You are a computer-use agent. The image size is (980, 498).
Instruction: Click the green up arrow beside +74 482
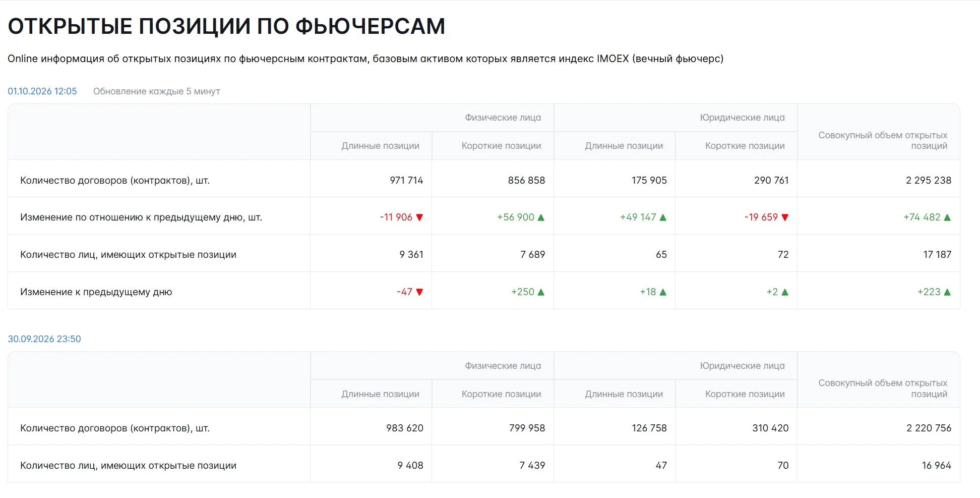tap(947, 217)
